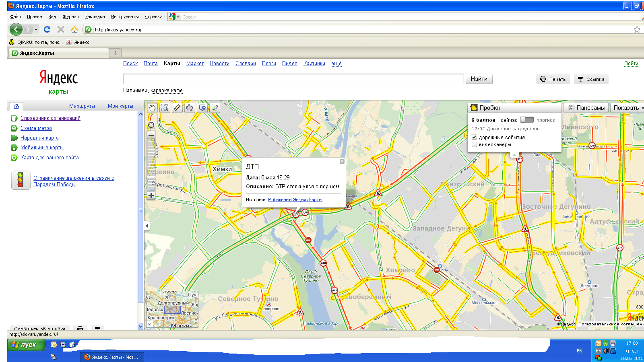Open the Картинки service link

point(314,64)
